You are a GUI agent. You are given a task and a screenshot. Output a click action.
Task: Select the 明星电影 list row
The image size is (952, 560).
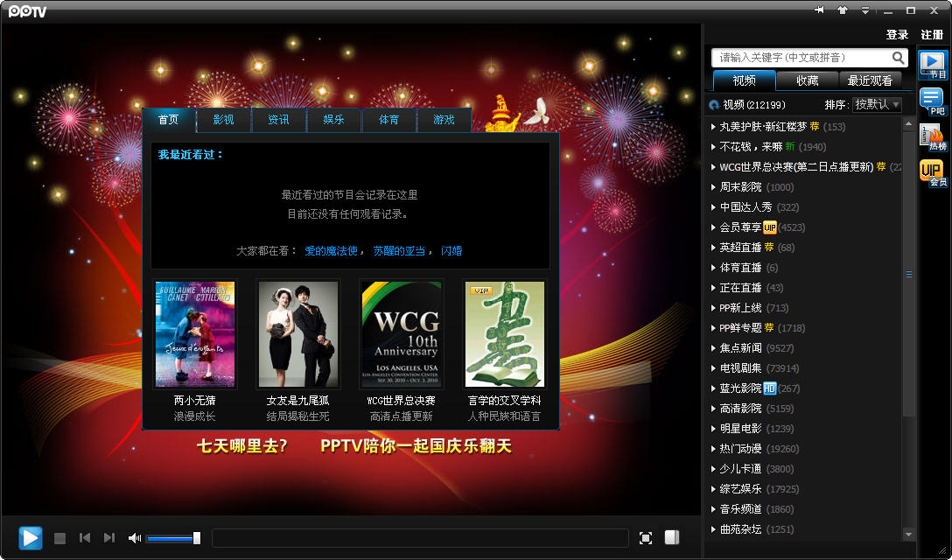coord(805,428)
